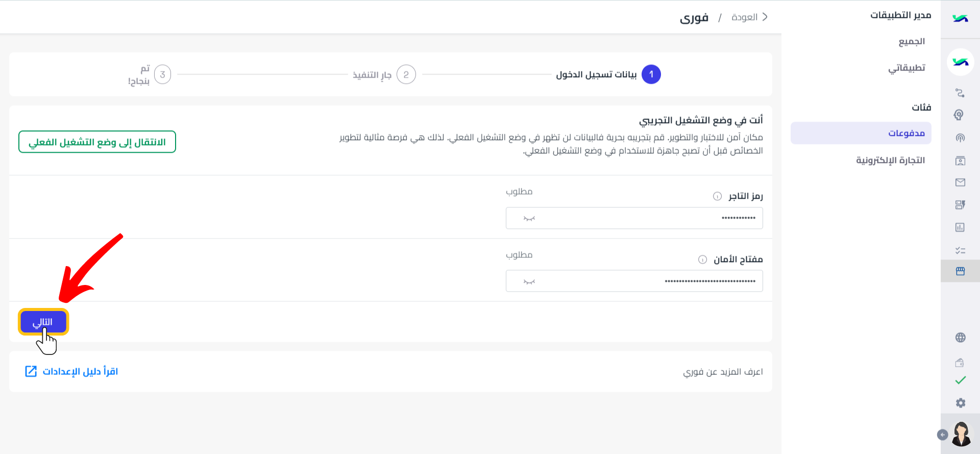Open the broadcast signal sidebar icon
This screenshot has width=980, height=454.
click(x=960, y=138)
